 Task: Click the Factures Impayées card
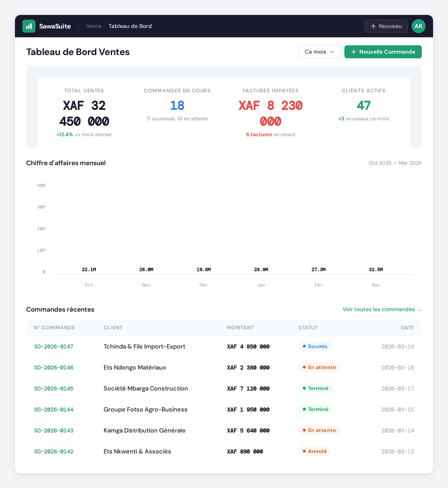pyautogui.click(x=270, y=112)
